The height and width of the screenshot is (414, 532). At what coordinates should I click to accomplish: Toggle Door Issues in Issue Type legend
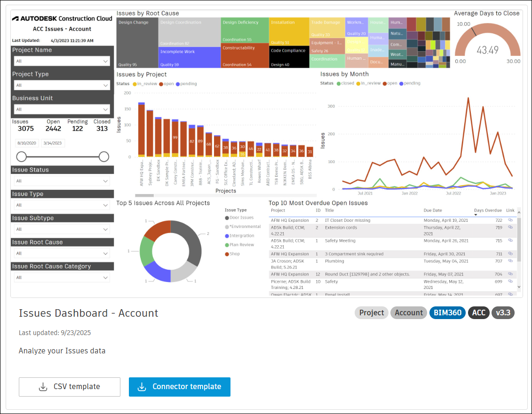239,218
